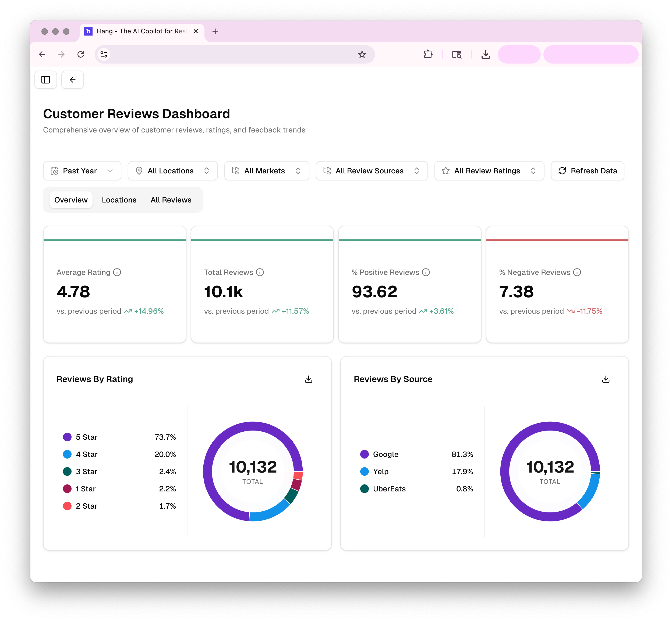Open browser extensions puzzle icon
The height and width of the screenshot is (622, 672).
tap(428, 54)
